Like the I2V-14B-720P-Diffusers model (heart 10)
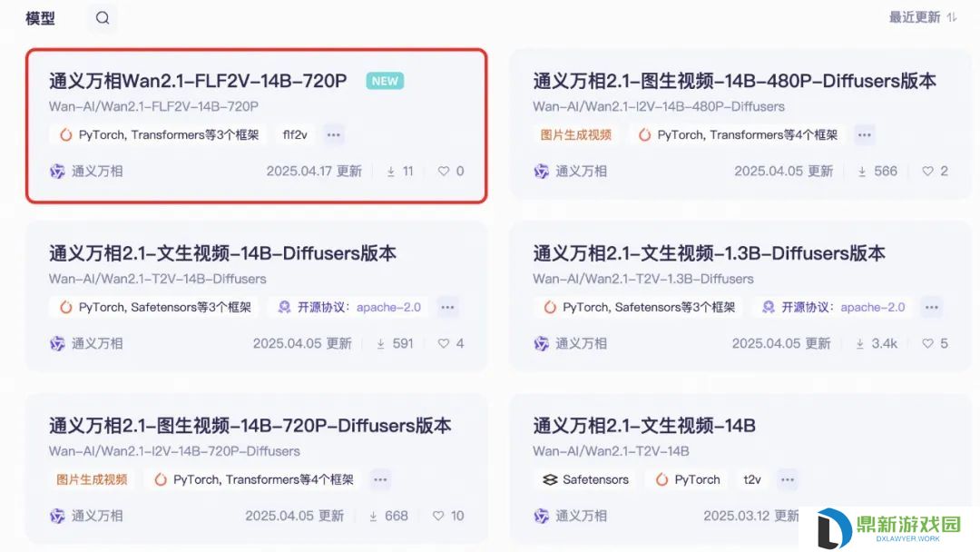Viewport: 980px width, 552px height. pyautogui.click(x=438, y=517)
